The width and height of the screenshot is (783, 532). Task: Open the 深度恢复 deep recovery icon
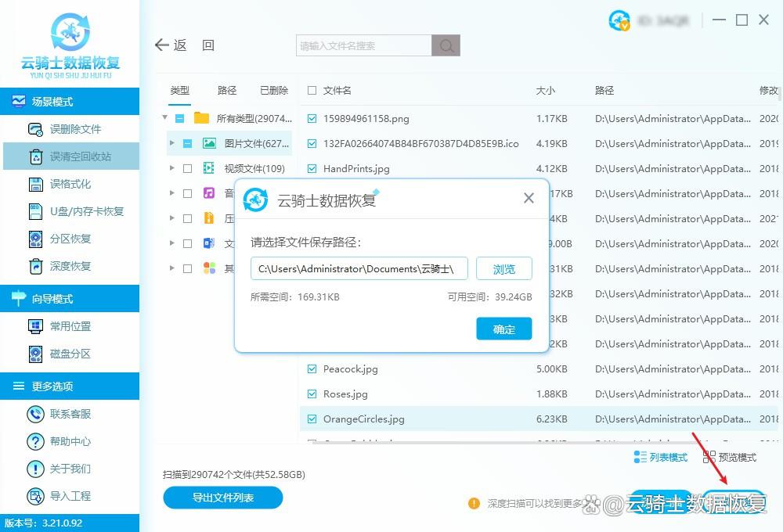pyautogui.click(x=35, y=267)
